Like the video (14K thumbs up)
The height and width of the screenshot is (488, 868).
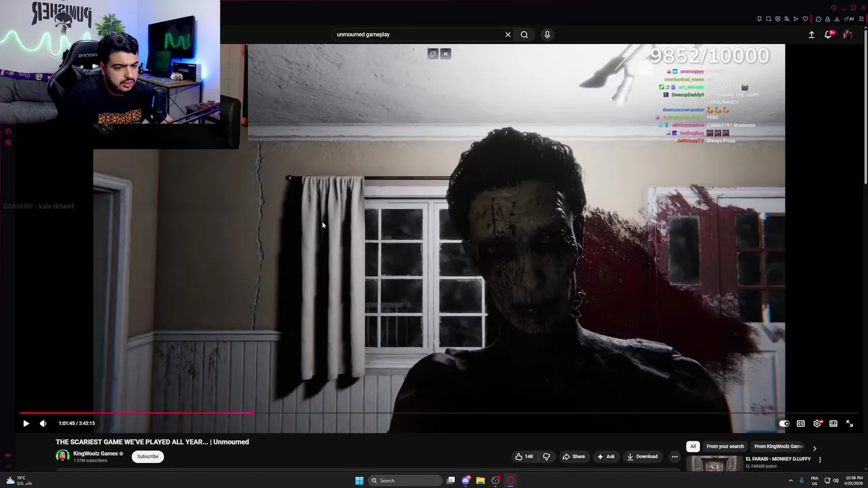click(524, 457)
